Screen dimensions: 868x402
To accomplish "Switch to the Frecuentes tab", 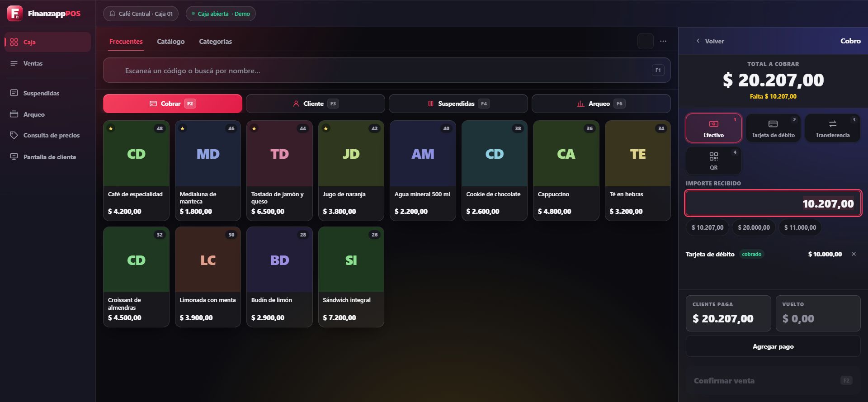I will (126, 42).
